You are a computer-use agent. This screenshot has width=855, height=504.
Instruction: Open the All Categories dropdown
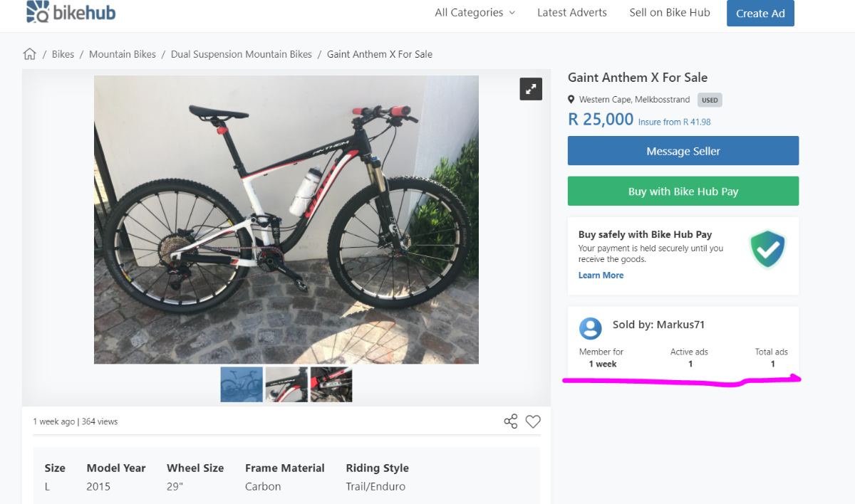[x=475, y=13]
